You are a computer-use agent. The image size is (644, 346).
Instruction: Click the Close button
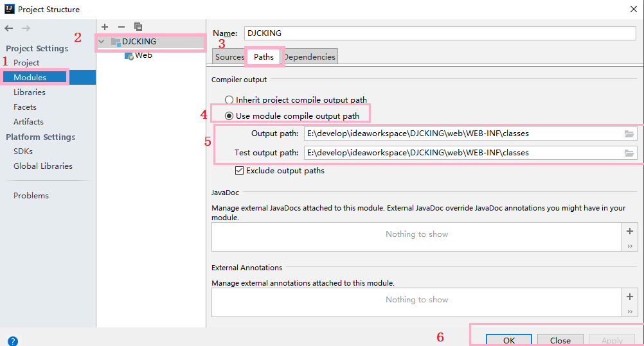tap(560, 340)
